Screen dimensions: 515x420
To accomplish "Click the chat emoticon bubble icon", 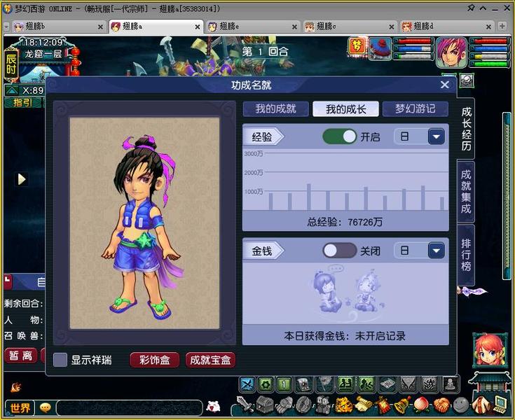I will 46,408.
